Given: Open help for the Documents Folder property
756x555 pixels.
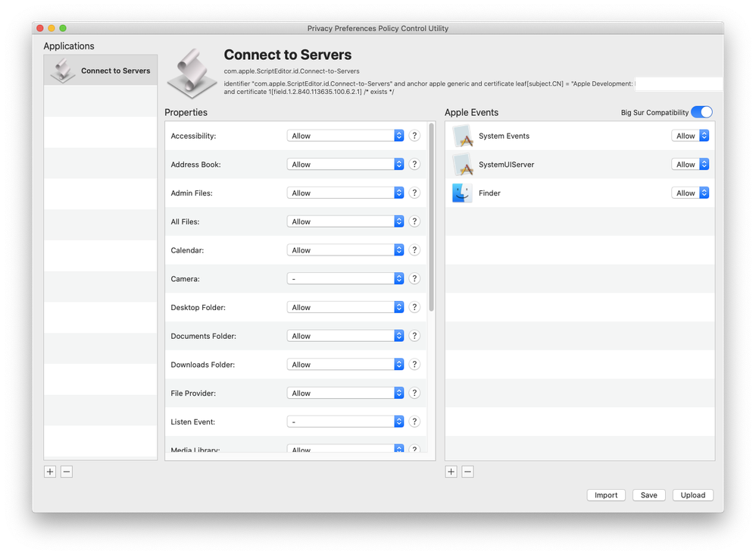Looking at the screenshot, I should [414, 335].
